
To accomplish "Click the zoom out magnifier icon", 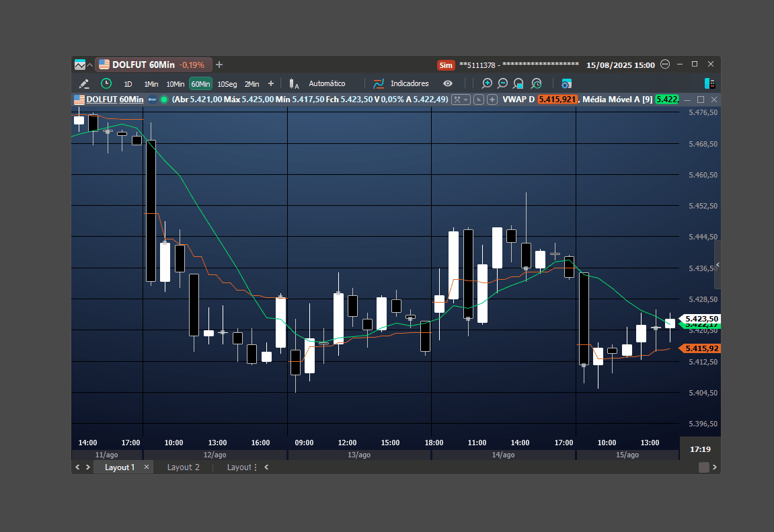I will pos(502,83).
